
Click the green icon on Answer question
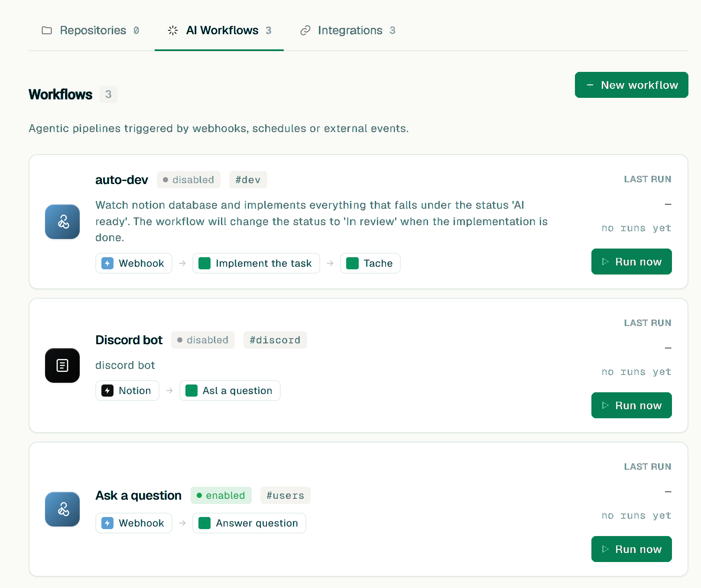204,523
